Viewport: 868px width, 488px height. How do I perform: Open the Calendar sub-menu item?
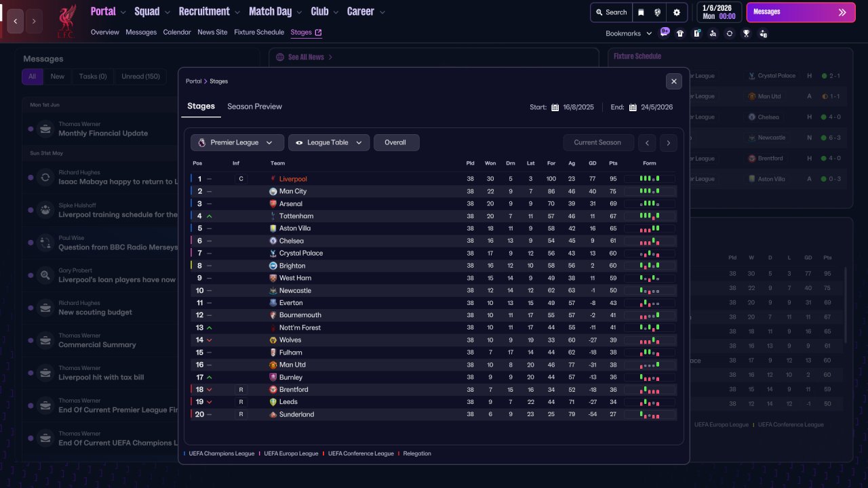(177, 33)
